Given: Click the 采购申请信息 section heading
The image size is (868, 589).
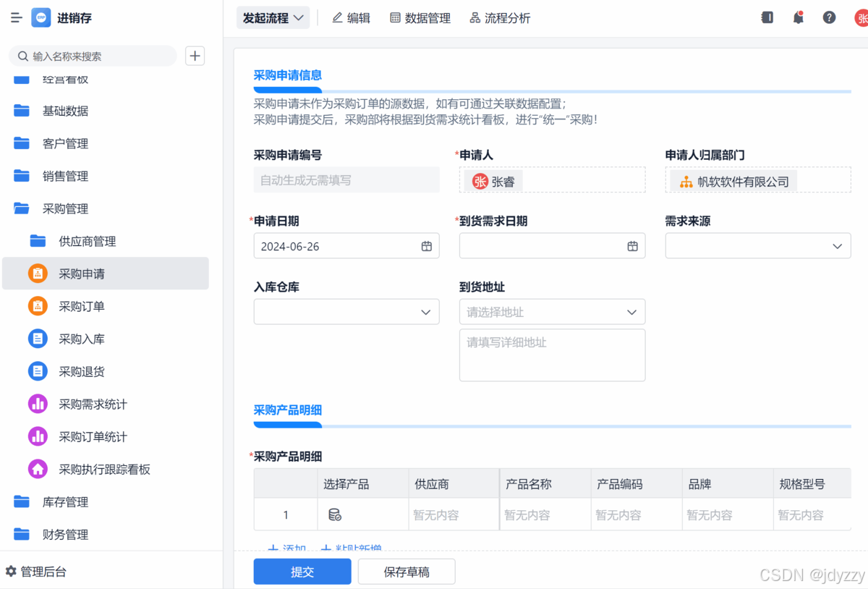Looking at the screenshot, I should (288, 75).
